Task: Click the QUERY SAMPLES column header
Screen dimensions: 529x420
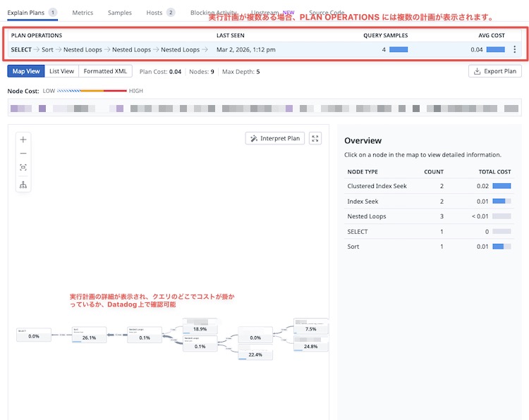Action: (x=385, y=35)
